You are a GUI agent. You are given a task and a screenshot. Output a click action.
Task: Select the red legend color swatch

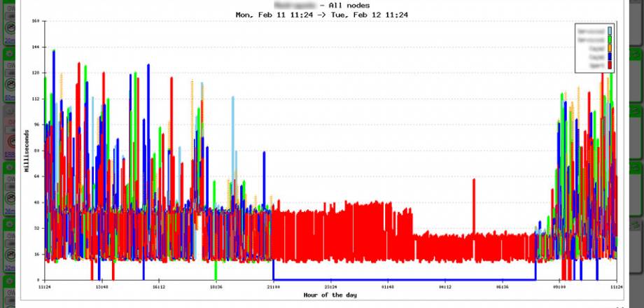[x=610, y=65]
